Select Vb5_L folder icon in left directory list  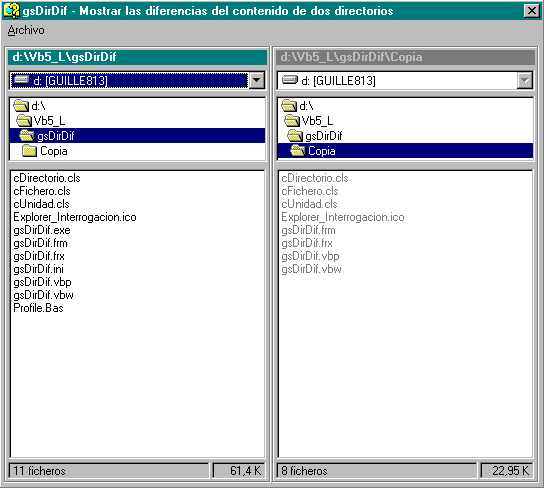click(24, 121)
